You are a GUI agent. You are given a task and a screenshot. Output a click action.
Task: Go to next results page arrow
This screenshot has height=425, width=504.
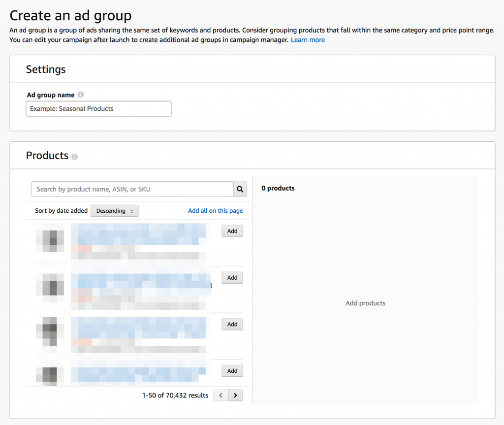click(x=236, y=395)
